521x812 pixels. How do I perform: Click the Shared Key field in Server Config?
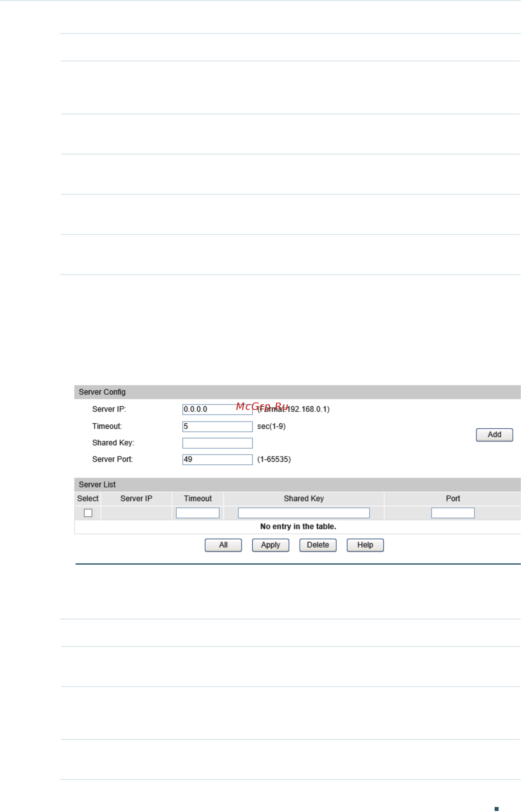click(x=217, y=443)
